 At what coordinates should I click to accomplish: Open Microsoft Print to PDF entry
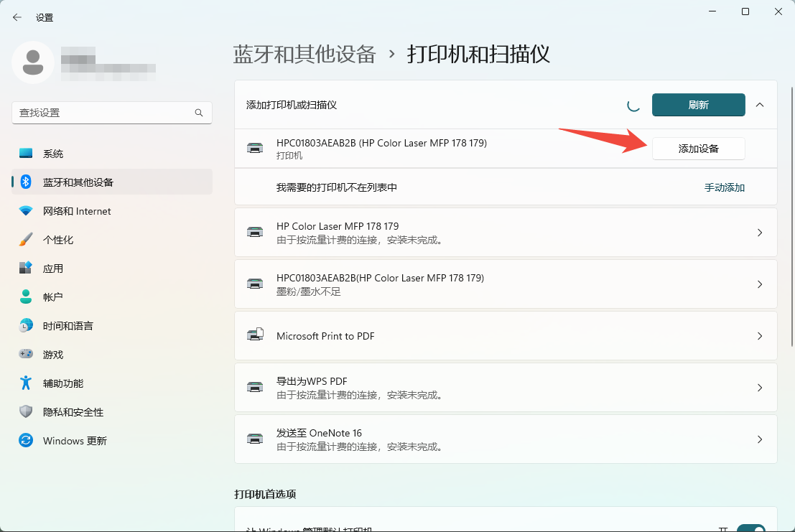tap(506, 336)
